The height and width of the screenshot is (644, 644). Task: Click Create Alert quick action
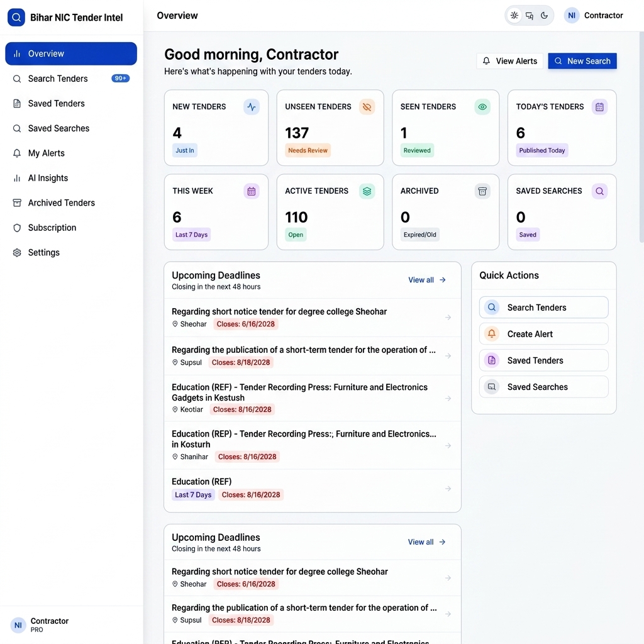[544, 334]
